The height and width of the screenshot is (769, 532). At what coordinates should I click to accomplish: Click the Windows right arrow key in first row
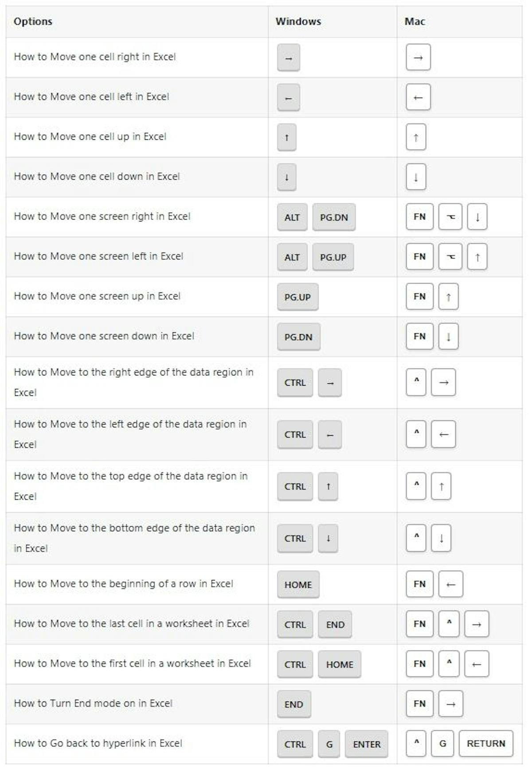point(289,58)
